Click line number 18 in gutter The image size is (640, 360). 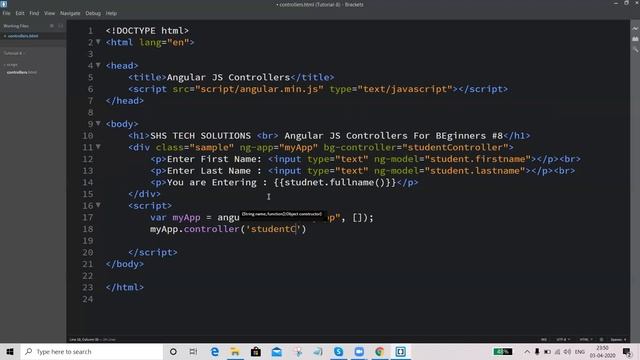[88, 229]
